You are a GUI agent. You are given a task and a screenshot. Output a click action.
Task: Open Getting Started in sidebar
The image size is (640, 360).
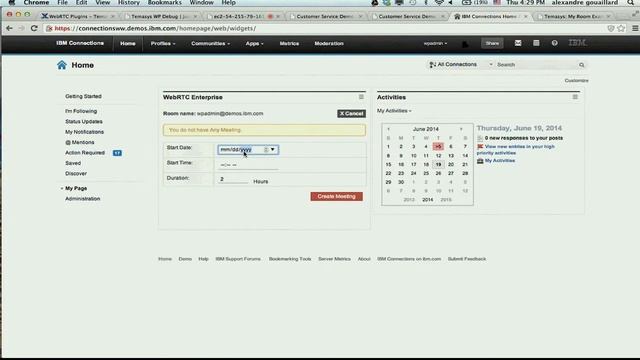coord(83,96)
